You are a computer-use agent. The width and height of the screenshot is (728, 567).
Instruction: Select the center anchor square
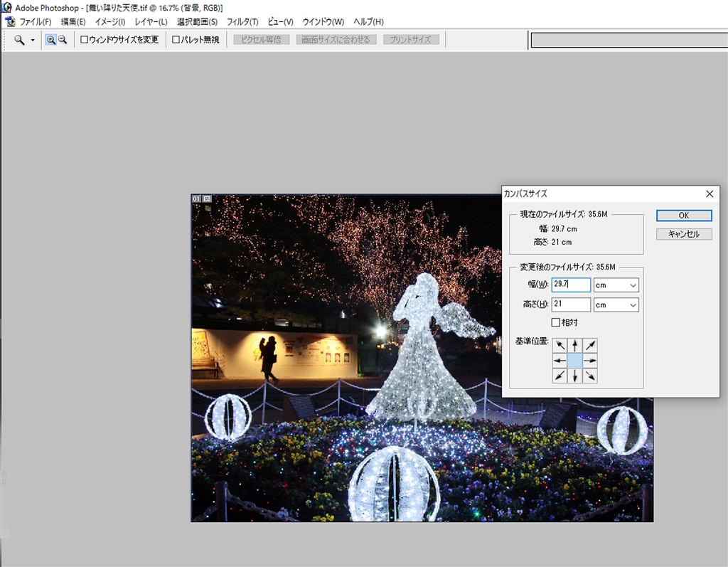point(574,361)
